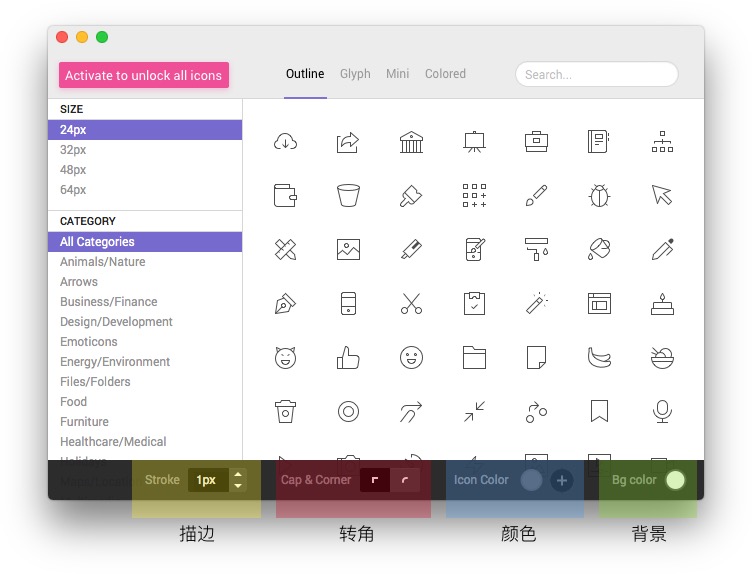Select the bank building icon
Viewport: 752px width, 574px height.
coord(411,142)
